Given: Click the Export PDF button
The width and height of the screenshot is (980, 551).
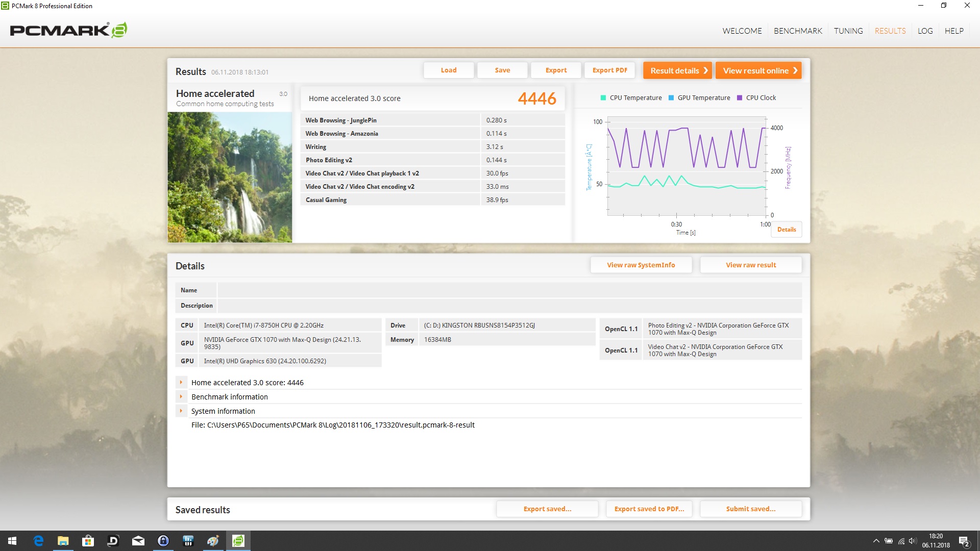Looking at the screenshot, I should point(609,70).
